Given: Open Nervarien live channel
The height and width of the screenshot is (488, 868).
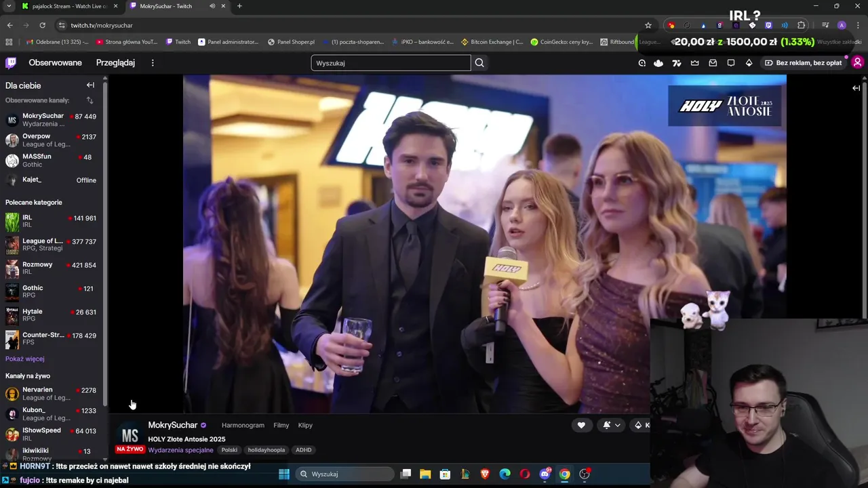Looking at the screenshot, I should click(51, 394).
